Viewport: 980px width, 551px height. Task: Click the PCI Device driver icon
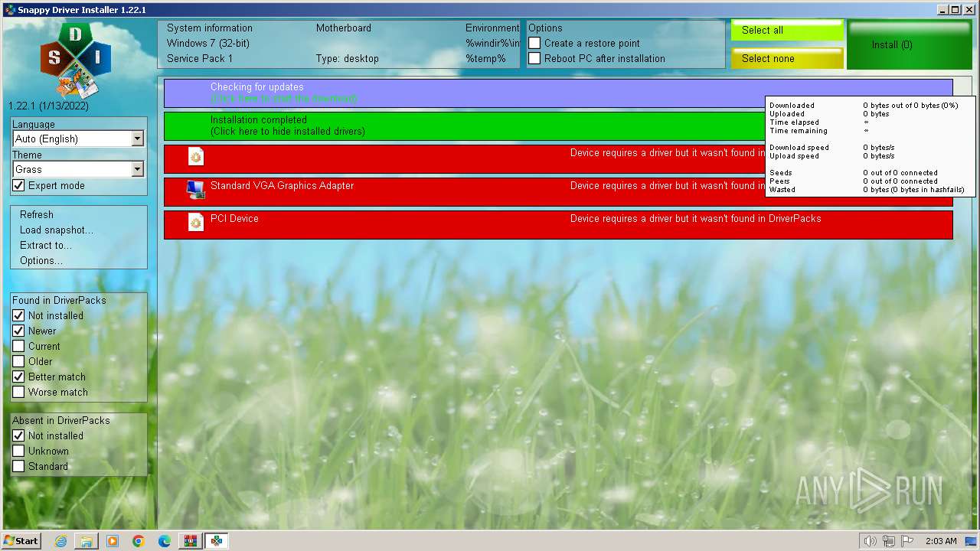[196, 223]
